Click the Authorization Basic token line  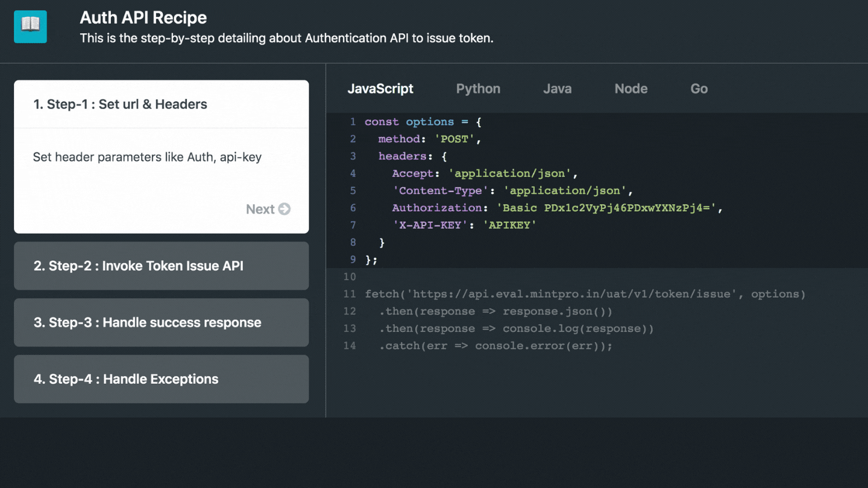(558, 208)
